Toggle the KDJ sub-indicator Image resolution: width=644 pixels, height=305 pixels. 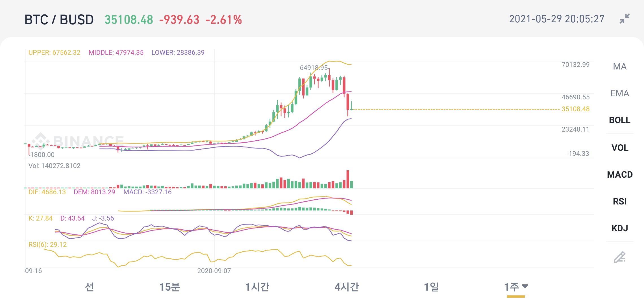(x=619, y=228)
